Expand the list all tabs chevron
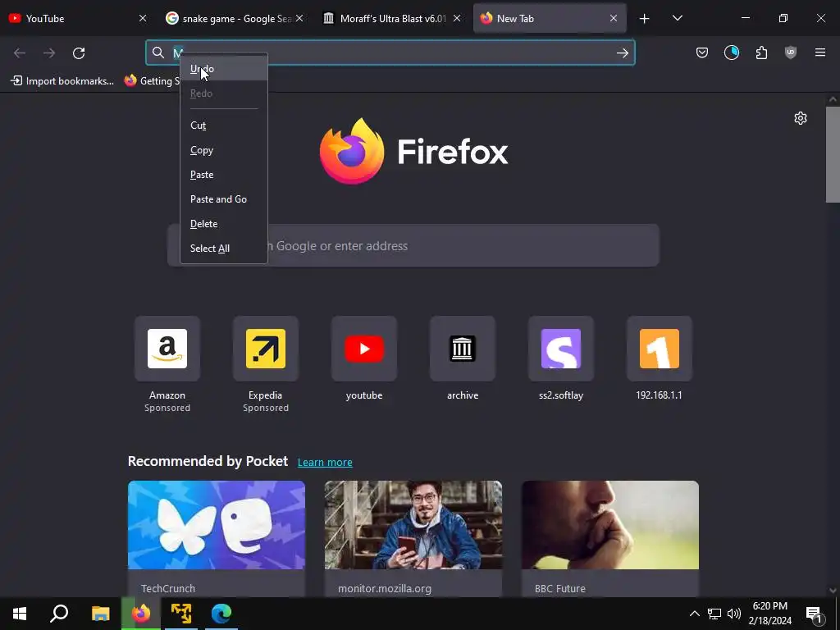This screenshot has height=630, width=840. pos(677,19)
